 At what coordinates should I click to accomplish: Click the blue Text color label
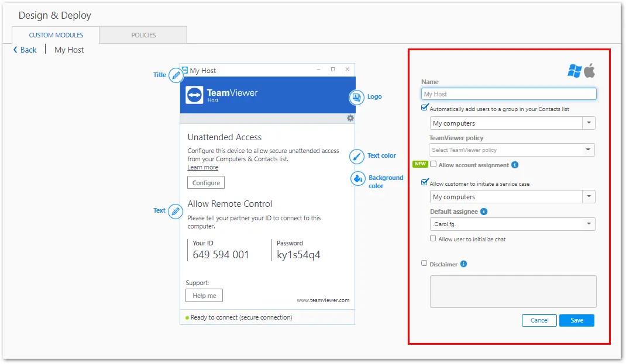pos(381,155)
